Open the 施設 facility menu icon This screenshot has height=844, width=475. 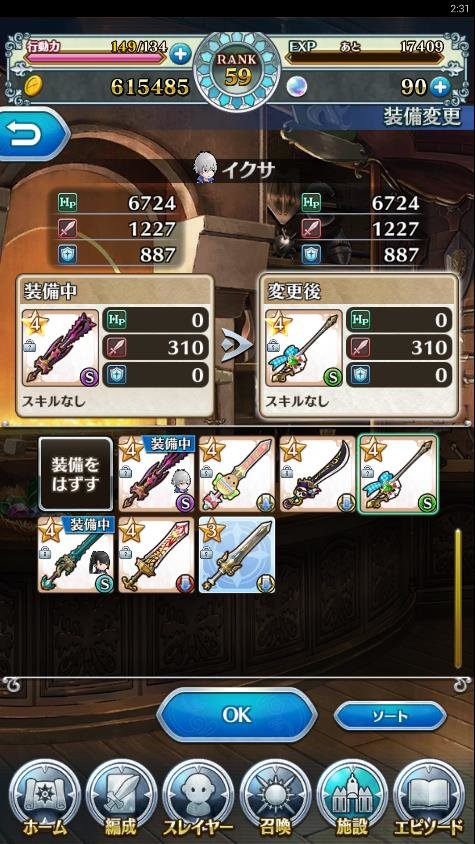point(352,797)
